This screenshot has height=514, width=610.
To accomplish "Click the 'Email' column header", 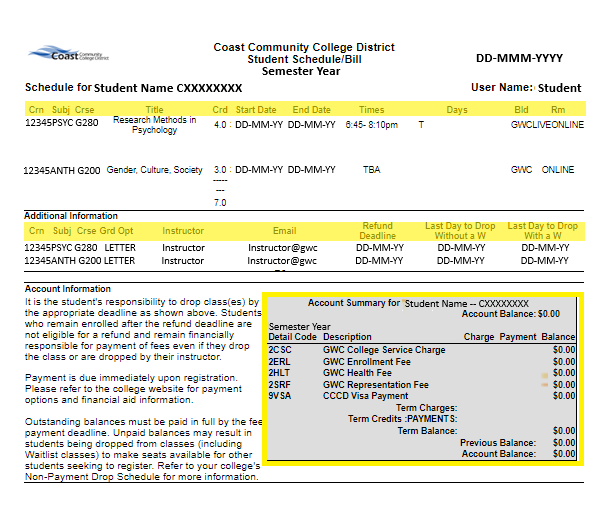I will point(284,231).
